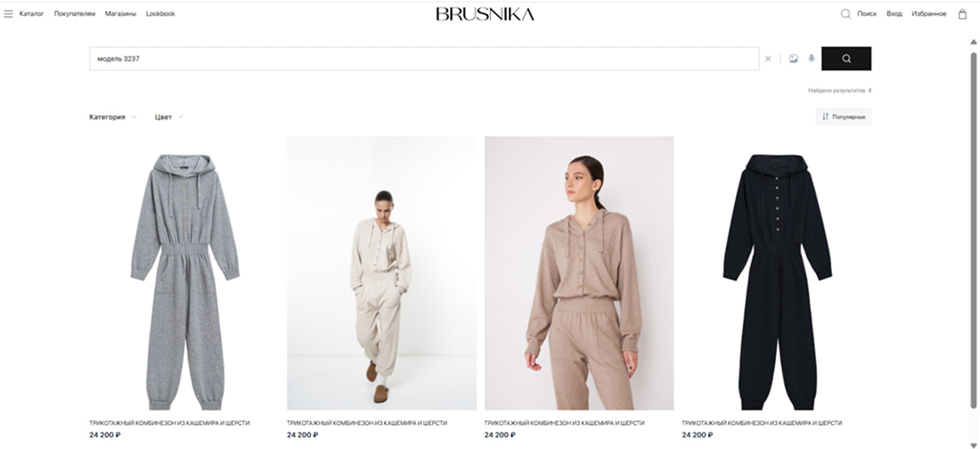Screen dimensions: 980x449
Task: Clear the search field with X icon
Action: click(768, 59)
